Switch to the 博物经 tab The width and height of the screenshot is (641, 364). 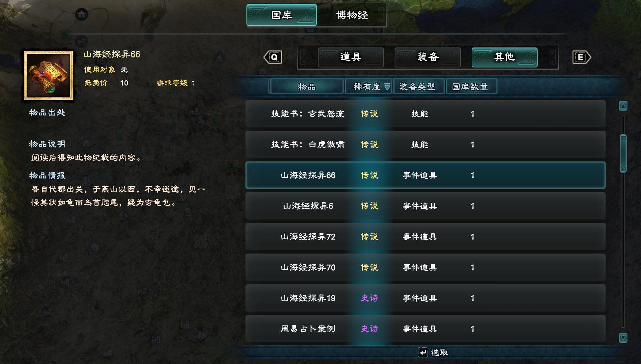(x=352, y=15)
